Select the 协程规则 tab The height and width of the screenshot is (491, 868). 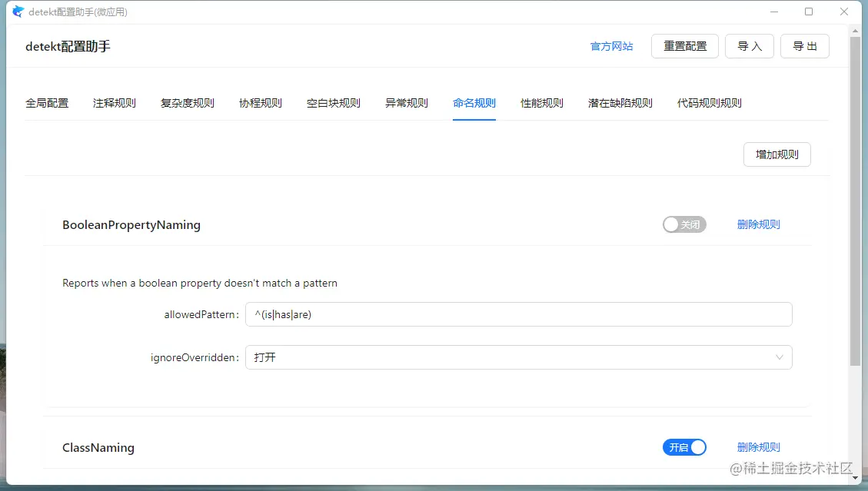[260, 103]
